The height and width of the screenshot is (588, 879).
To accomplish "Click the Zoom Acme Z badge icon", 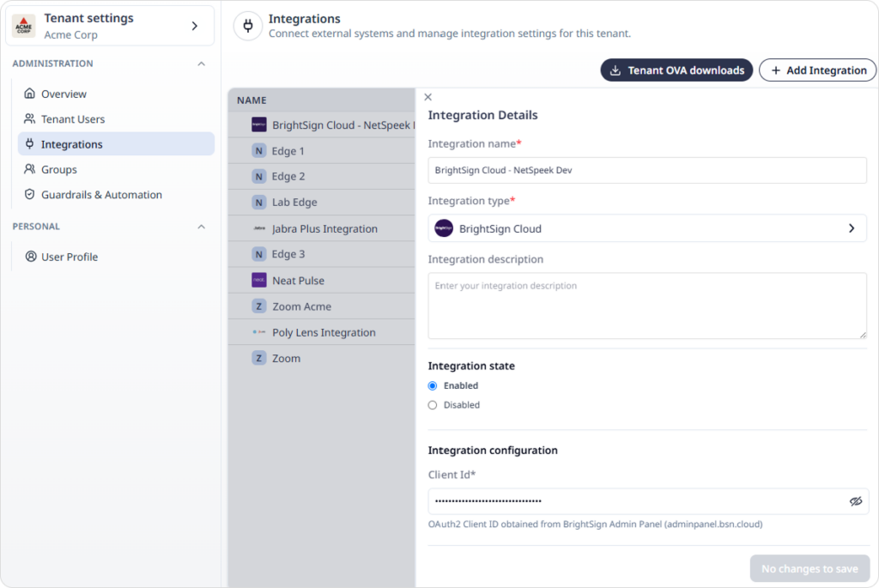I will point(259,306).
